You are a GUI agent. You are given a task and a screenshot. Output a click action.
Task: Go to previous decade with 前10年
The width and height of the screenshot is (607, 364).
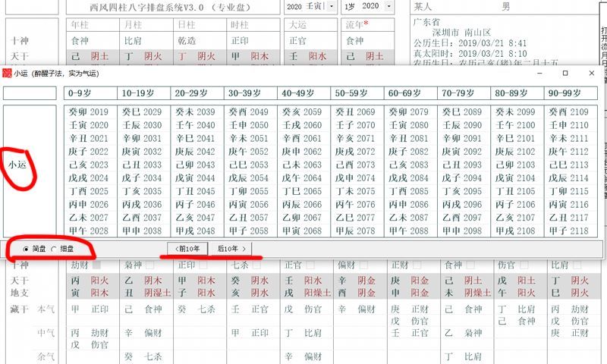(x=187, y=249)
